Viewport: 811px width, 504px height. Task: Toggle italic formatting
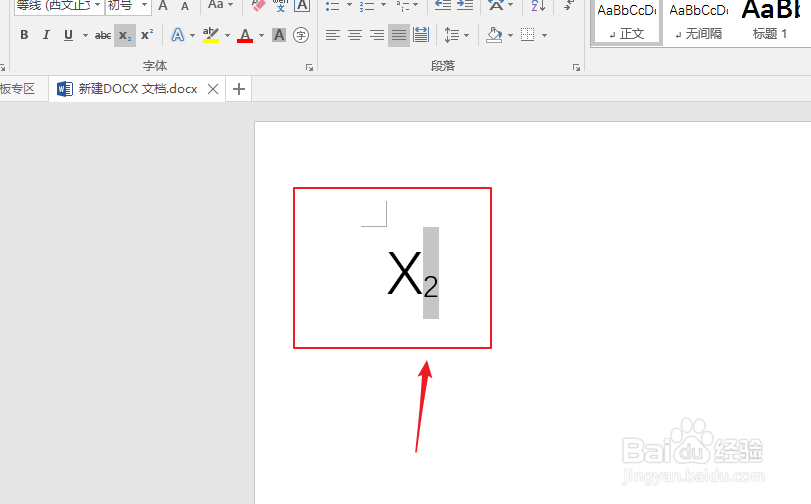point(46,35)
